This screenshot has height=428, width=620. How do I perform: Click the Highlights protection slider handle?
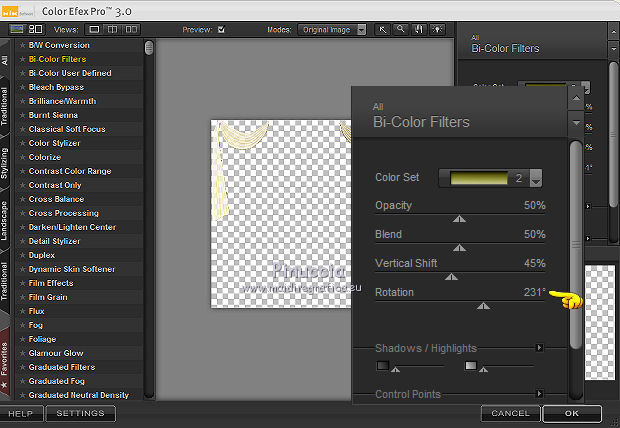(x=483, y=369)
